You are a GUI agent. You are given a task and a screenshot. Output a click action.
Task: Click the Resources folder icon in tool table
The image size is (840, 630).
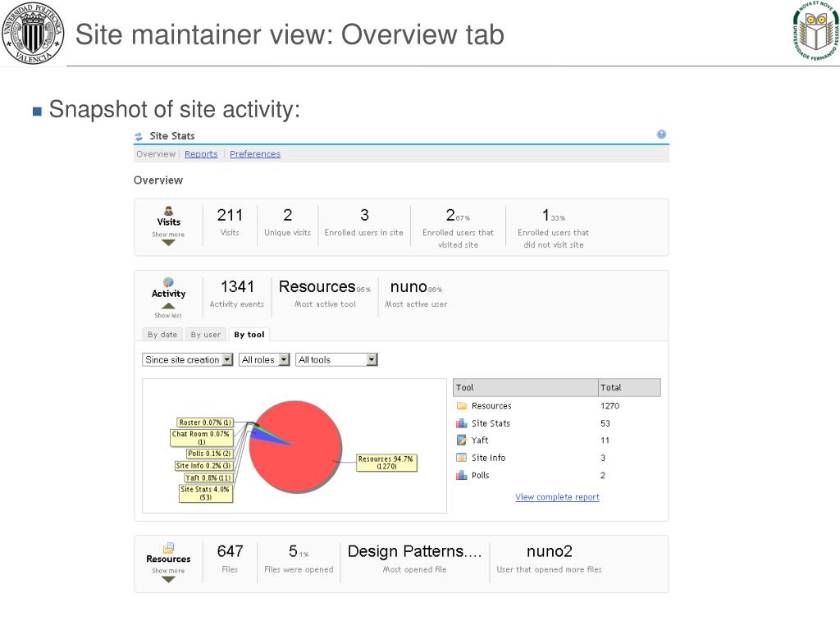[x=461, y=405]
